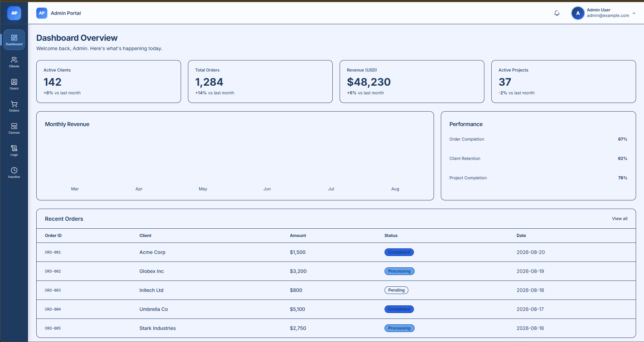The image size is (644, 342).
Task: Click View all recent orders link
Action: [x=619, y=219]
